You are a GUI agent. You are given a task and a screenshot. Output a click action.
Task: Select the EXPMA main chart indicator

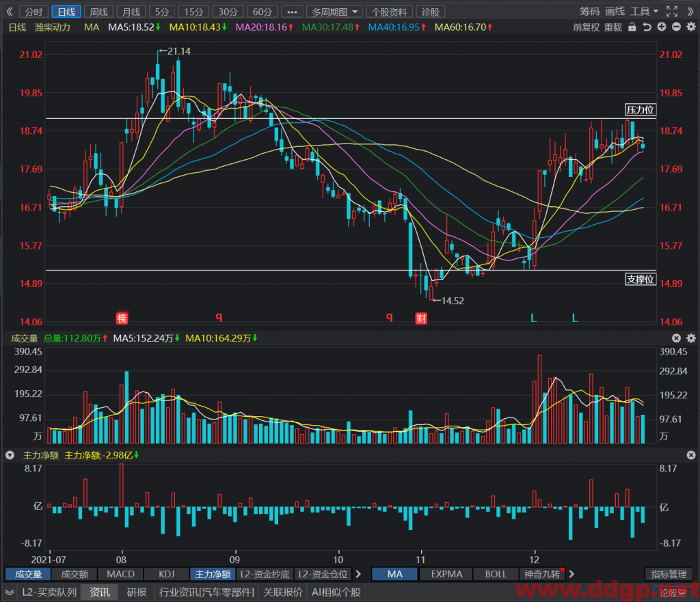coord(446,574)
